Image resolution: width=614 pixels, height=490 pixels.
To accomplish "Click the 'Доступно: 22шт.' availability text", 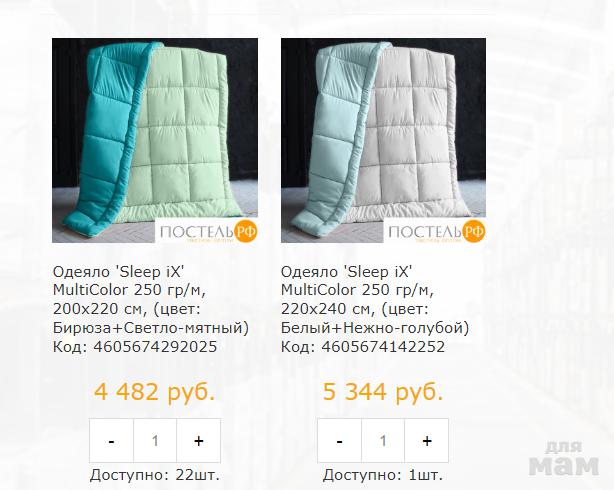I will pos(155,475).
